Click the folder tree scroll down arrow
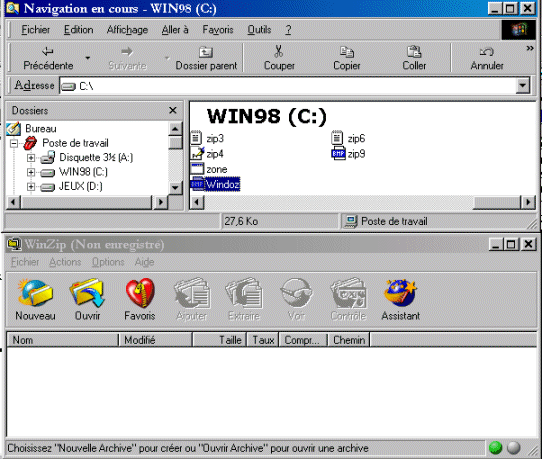The height and width of the screenshot is (459, 542). tap(175, 188)
